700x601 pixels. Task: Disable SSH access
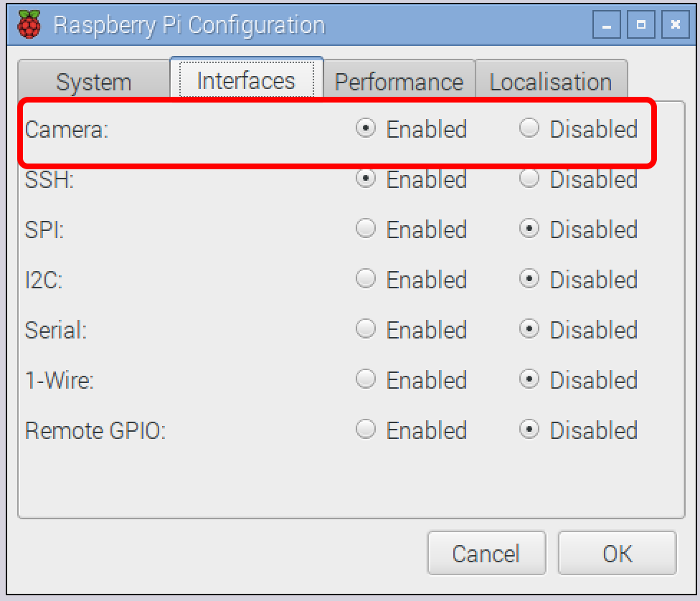click(529, 179)
